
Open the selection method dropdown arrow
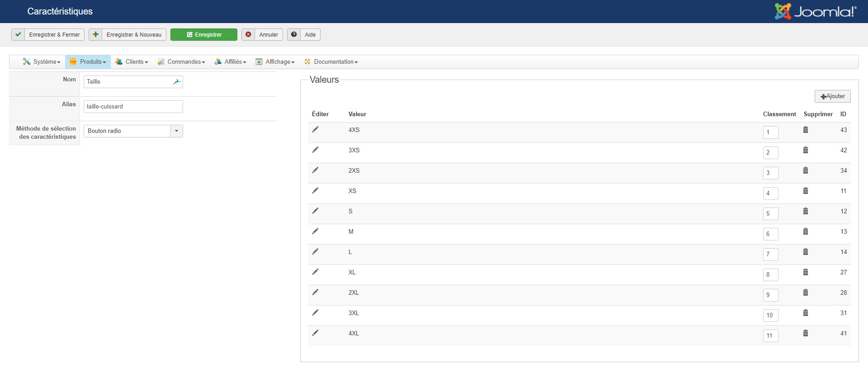(x=176, y=131)
